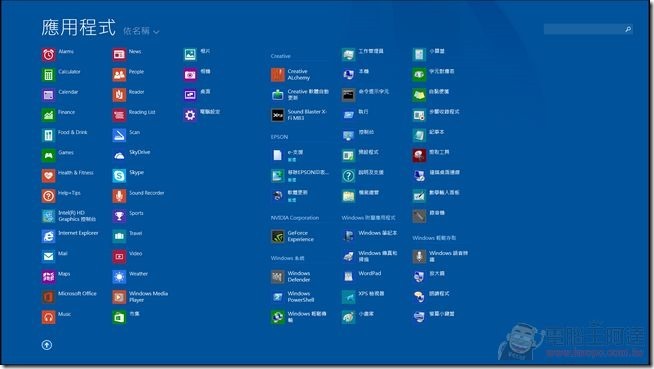Open the Skype app tile
The image size is (654, 369).
(x=119, y=176)
